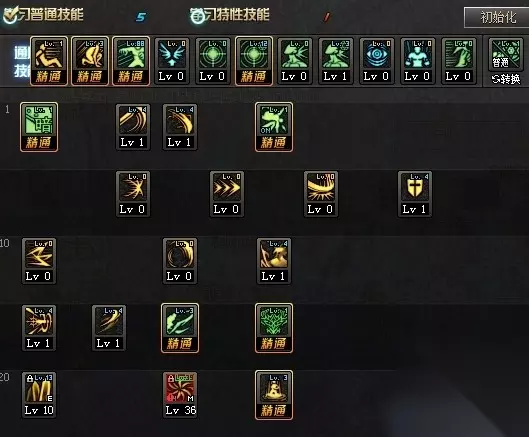Choose the blue humanoid body skill icon
Screen dimensions: 529x437
tap(418, 61)
